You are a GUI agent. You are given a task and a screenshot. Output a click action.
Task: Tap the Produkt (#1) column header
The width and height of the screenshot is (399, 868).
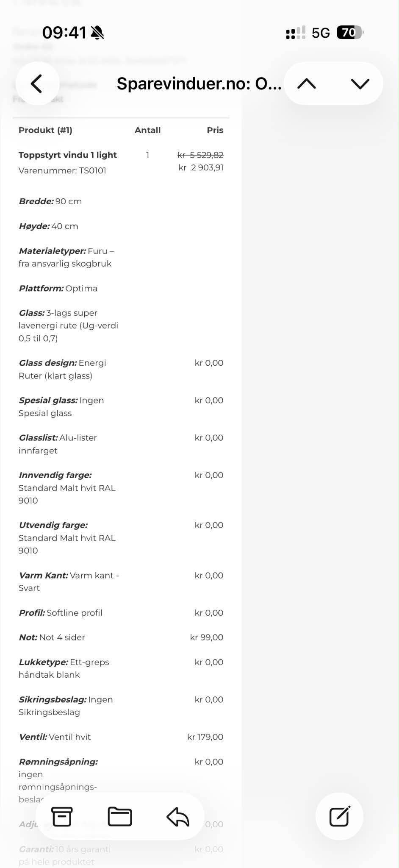[45, 130]
